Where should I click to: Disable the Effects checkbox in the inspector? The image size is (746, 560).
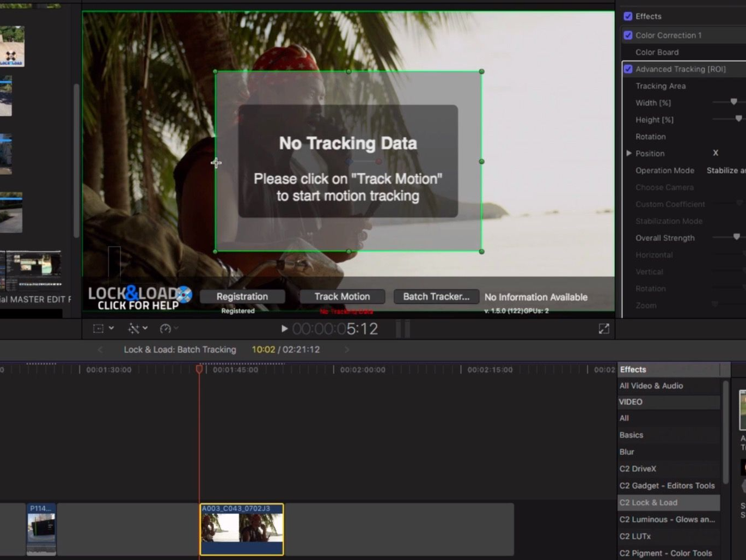tap(628, 16)
